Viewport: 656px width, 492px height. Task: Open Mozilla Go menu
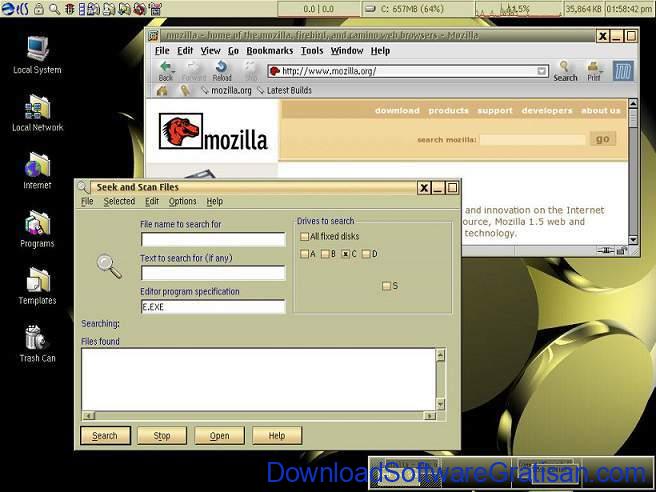point(233,51)
